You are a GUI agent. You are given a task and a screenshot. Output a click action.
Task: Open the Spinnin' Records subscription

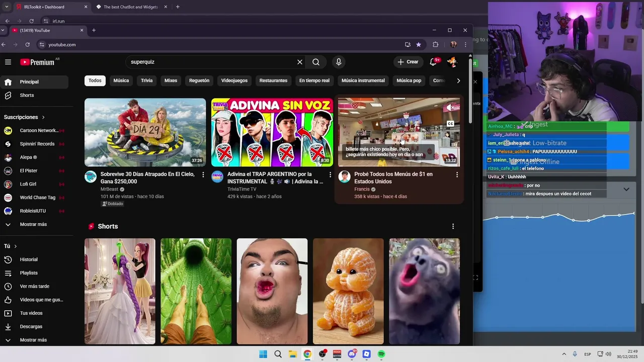(34, 144)
